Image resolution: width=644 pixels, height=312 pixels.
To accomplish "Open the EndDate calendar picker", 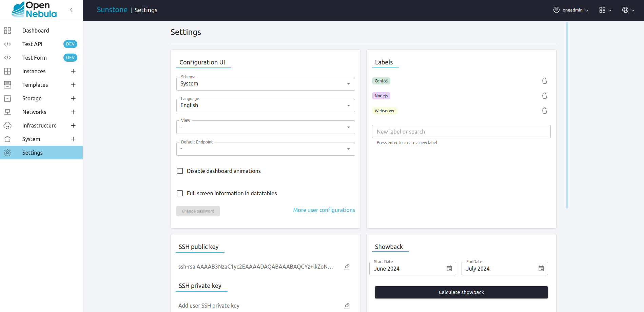I will (541, 269).
